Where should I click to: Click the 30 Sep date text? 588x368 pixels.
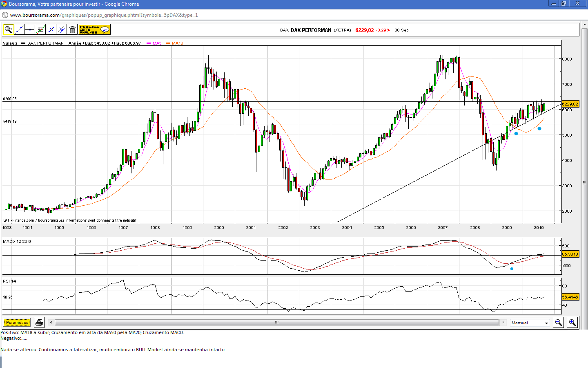tap(401, 30)
